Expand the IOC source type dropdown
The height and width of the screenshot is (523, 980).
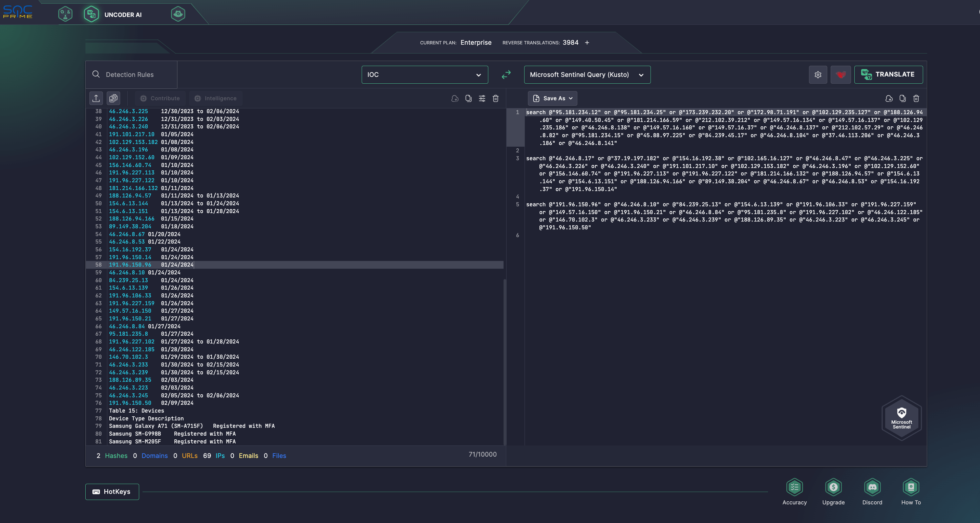[424, 74]
